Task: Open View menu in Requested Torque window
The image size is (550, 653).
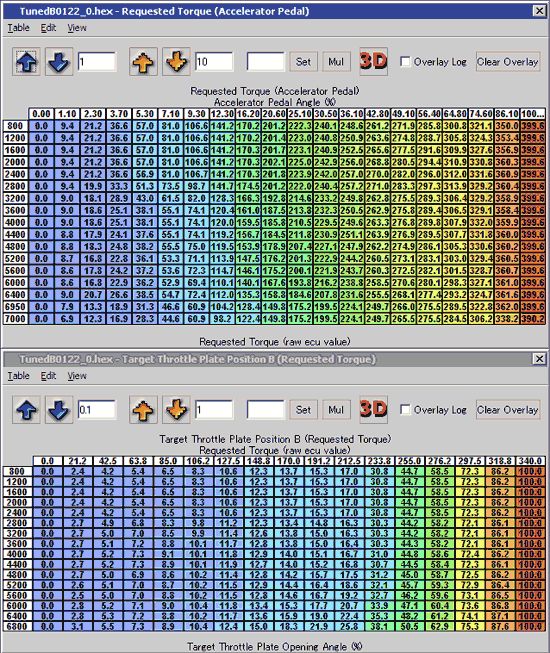Action: click(77, 28)
